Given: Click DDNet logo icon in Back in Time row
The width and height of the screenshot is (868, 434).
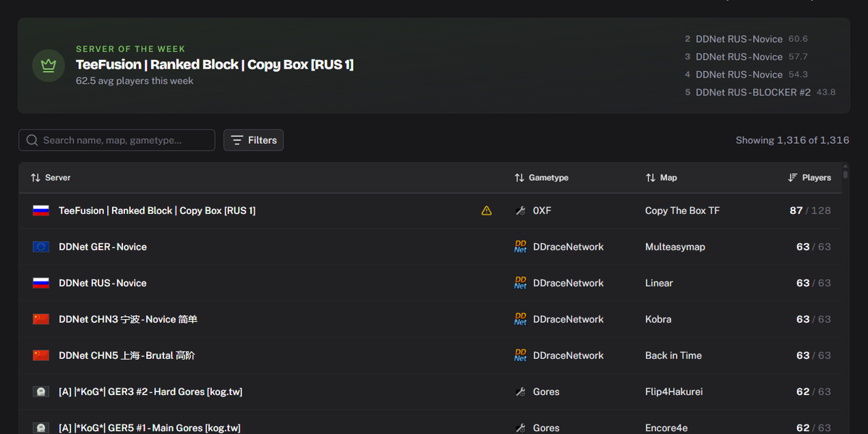Looking at the screenshot, I should (x=520, y=355).
